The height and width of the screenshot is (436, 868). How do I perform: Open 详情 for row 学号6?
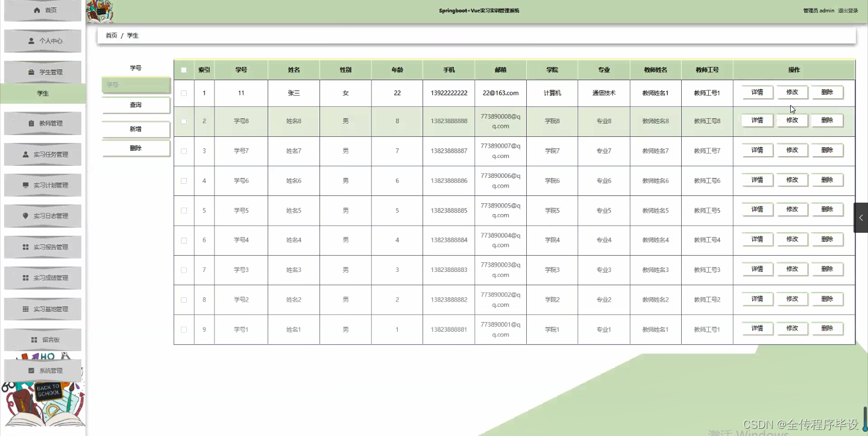[757, 180]
